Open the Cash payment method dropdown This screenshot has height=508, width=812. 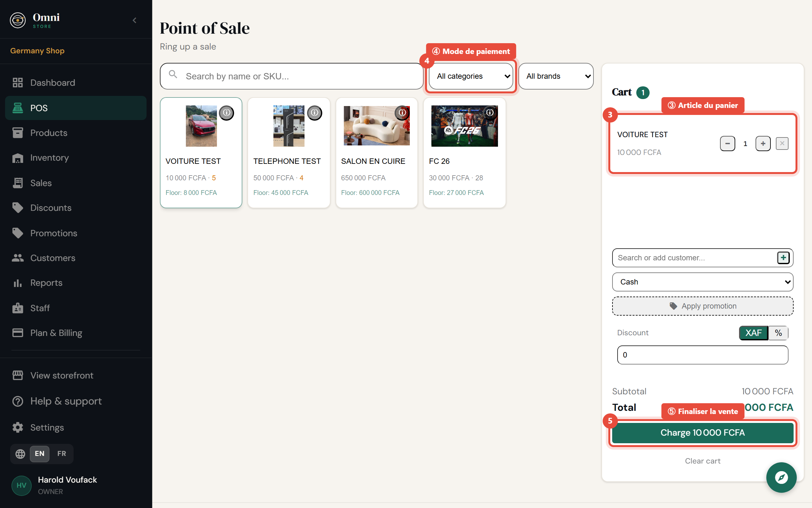(x=703, y=282)
